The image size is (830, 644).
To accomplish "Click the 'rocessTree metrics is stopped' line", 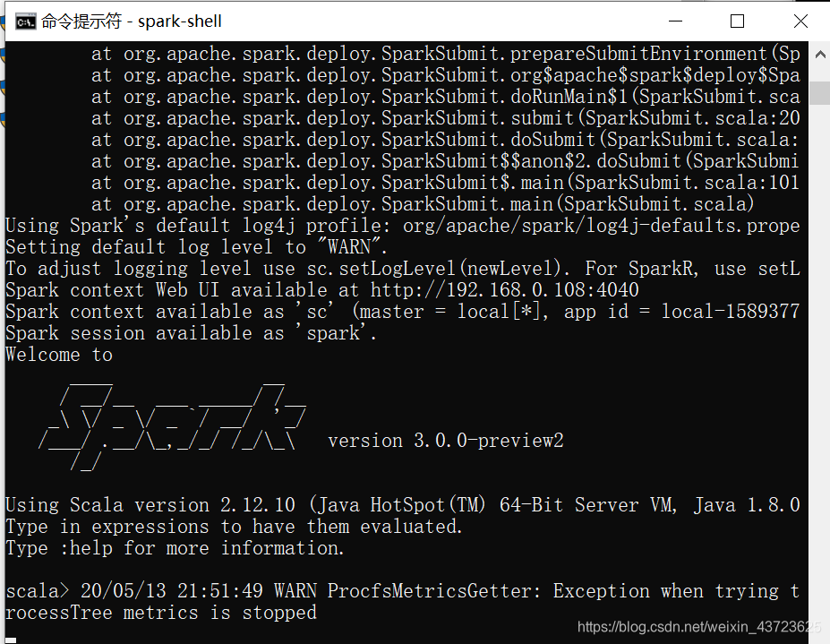I will pyautogui.click(x=161, y=613).
